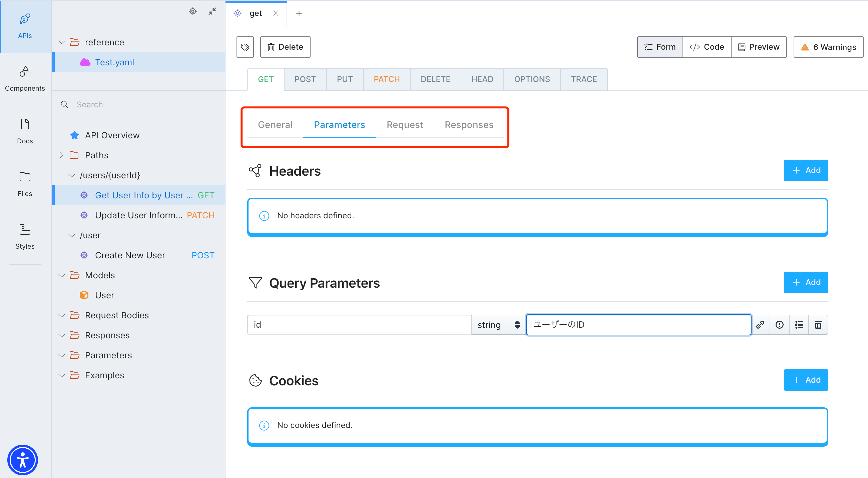
Task: Click the id parameter description input field
Action: 638,324
